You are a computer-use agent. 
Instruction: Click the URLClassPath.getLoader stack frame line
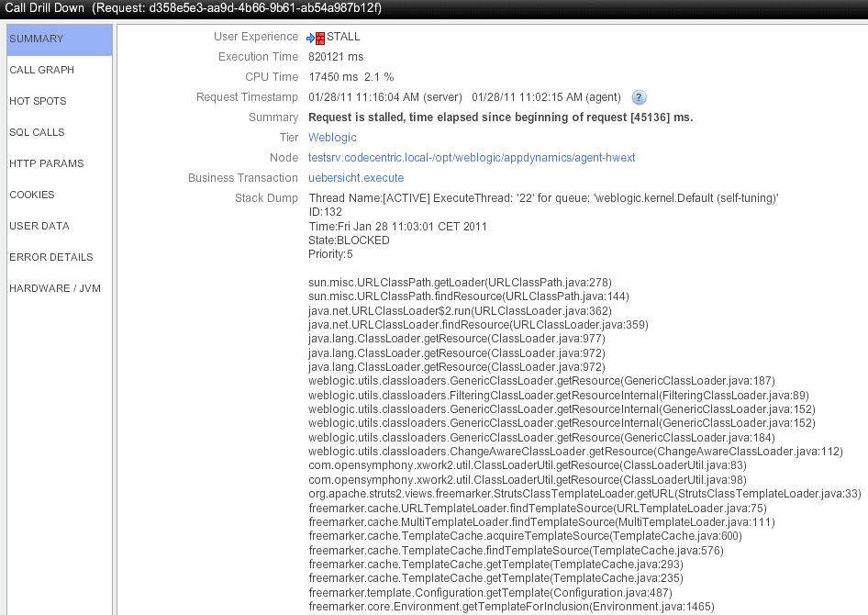pyautogui.click(x=460, y=283)
